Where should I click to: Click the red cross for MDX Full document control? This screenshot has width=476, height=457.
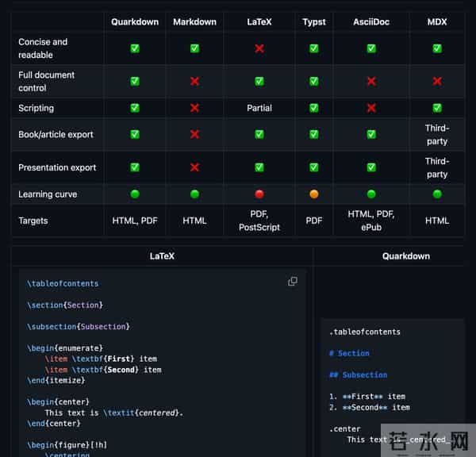tap(436, 81)
